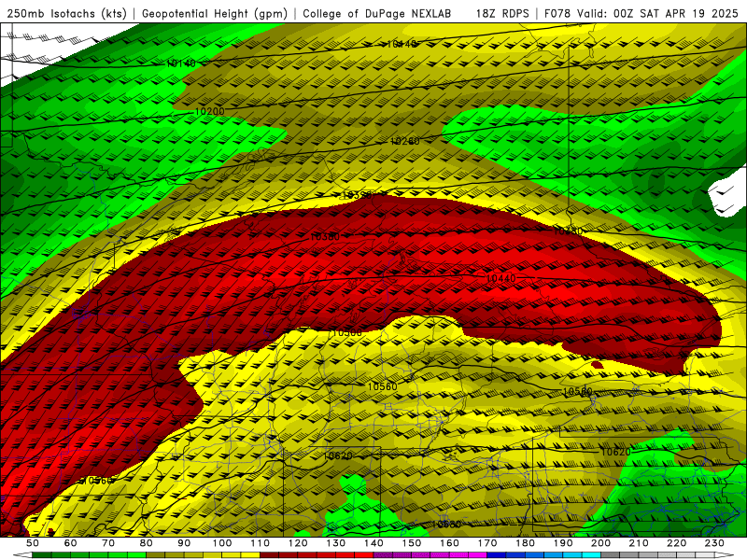Click the 90 value on the color scale
747x560 pixels.
tap(184, 543)
